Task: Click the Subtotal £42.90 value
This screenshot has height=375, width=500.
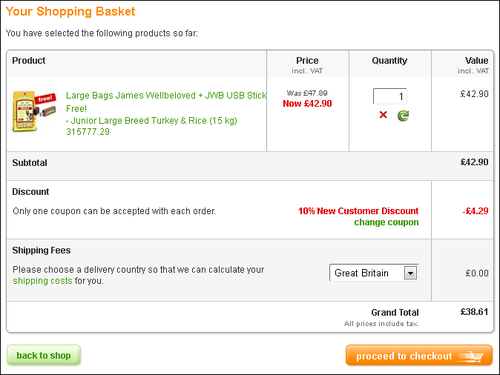Action: coord(474,162)
